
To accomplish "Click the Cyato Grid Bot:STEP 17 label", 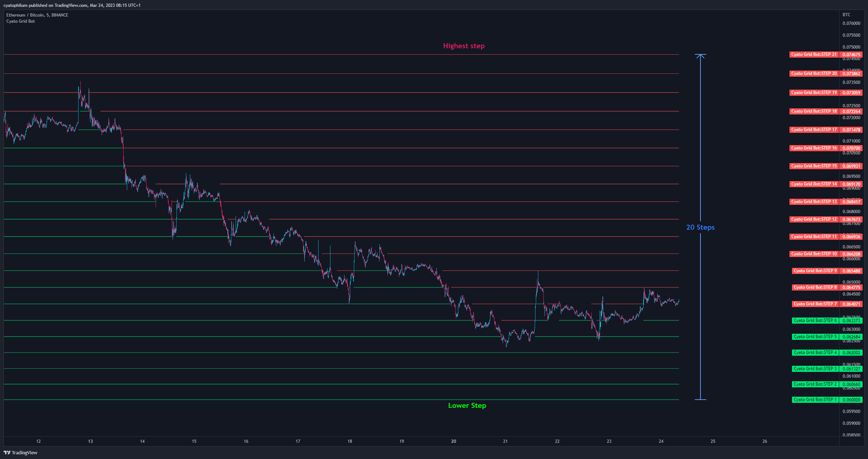I will click(814, 130).
